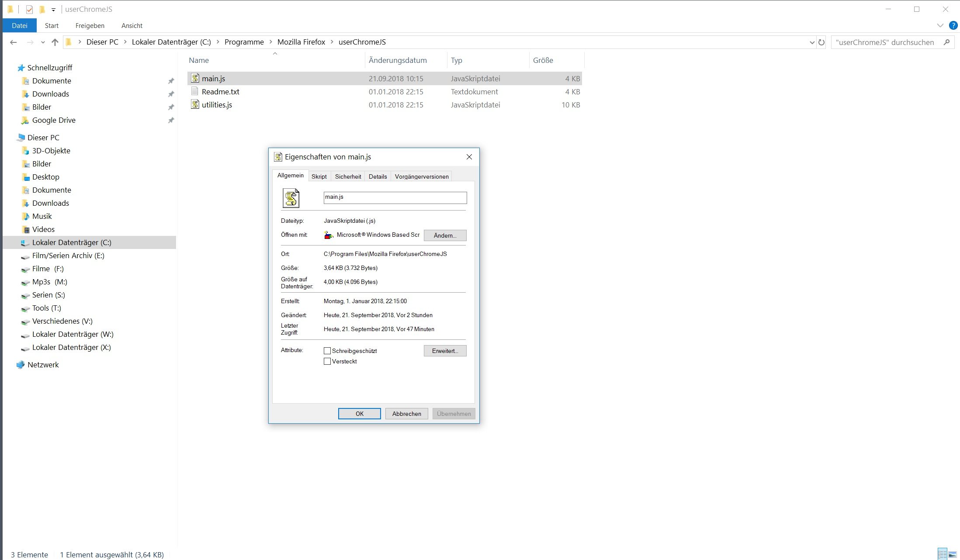Check the Versteckt attribute box
The height and width of the screenshot is (560, 960).
[x=327, y=361]
